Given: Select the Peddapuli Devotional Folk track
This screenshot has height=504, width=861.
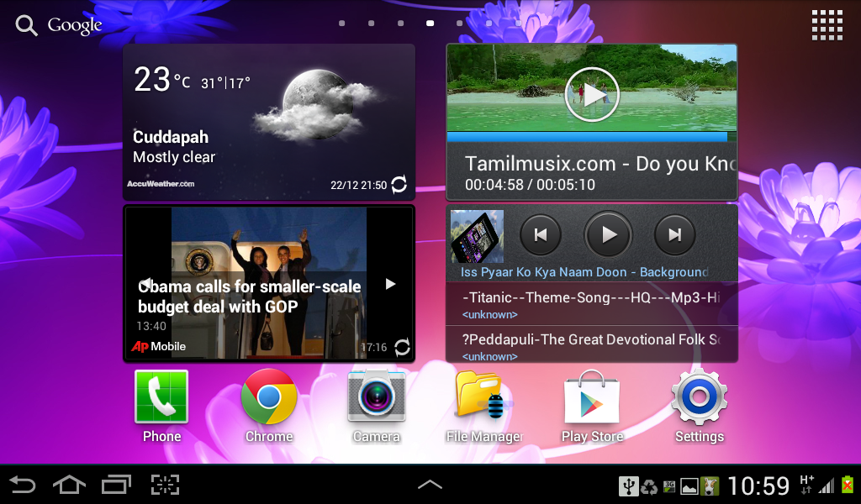Looking at the screenshot, I should [x=591, y=346].
